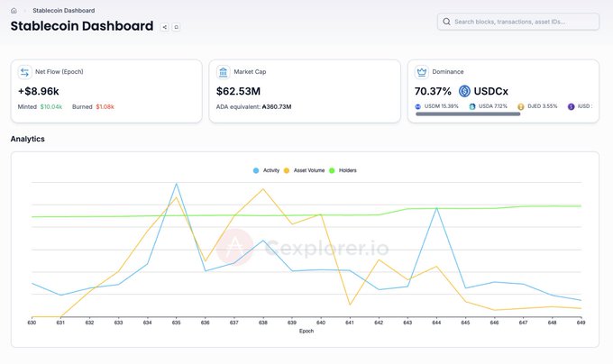Image resolution: width=613 pixels, height=364 pixels.
Task: Click the 70.37% dominance value
Action: [x=433, y=91]
